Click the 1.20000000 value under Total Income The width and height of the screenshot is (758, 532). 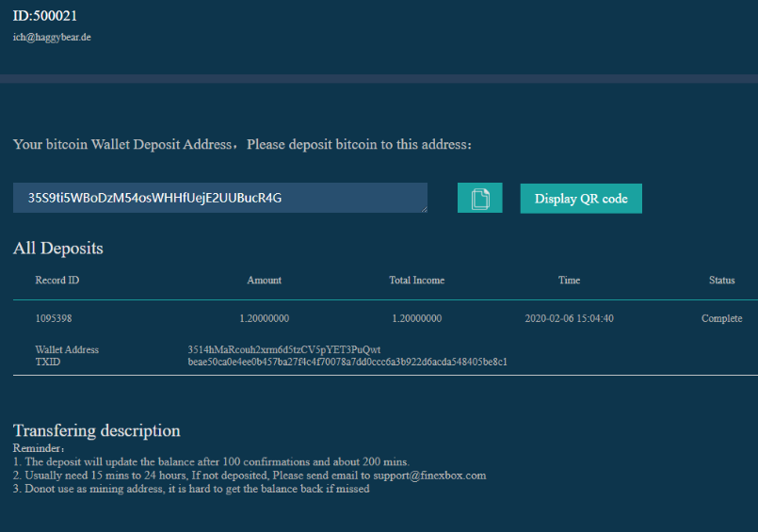[416, 318]
